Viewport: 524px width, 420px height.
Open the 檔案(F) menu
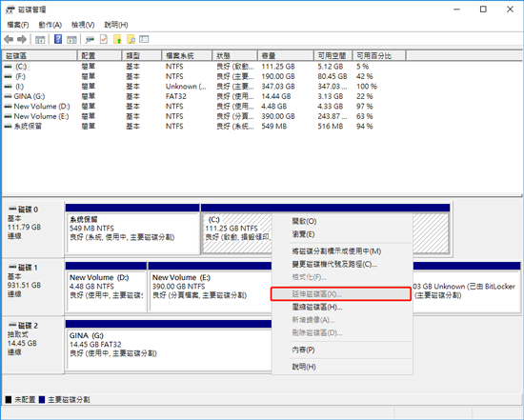(18, 25)
